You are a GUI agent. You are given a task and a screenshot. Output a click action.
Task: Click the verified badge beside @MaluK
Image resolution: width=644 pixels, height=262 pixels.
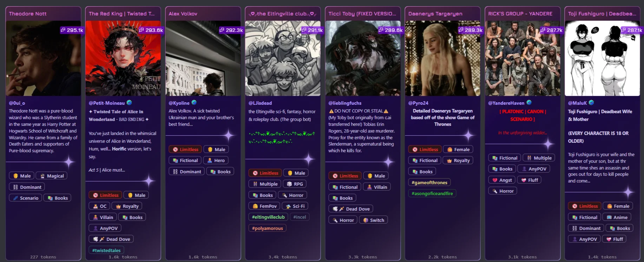591,103
